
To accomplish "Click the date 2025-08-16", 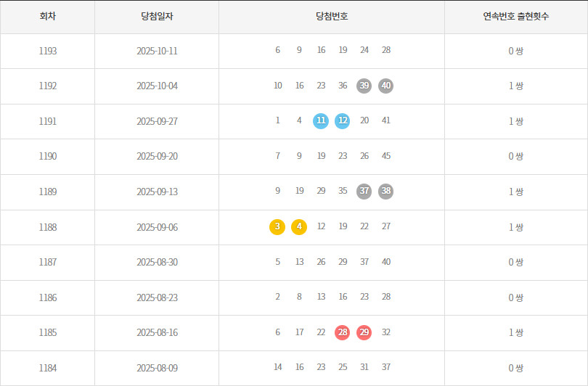I will (157, 332).
